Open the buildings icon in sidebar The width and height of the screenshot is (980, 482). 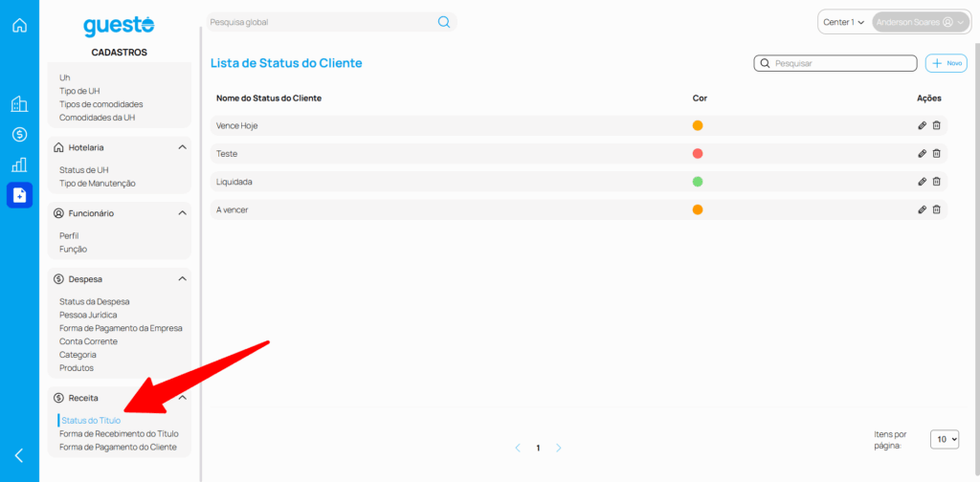(x=19, y=103)
